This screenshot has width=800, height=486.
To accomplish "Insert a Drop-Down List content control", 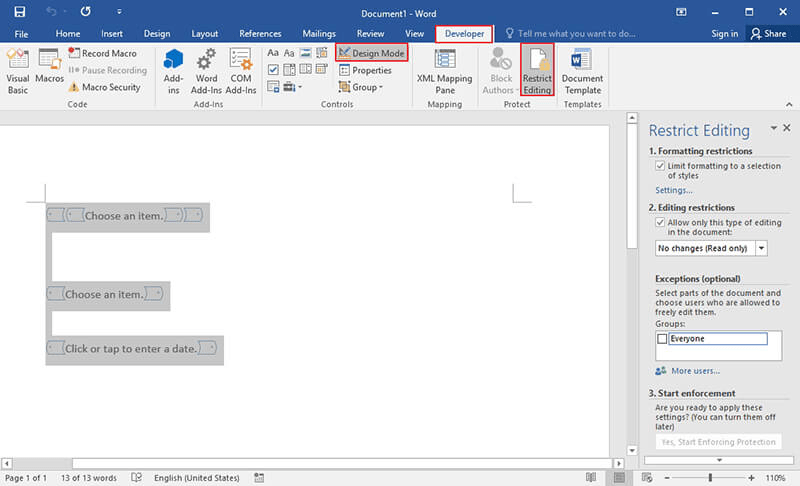I will [305, 69].
